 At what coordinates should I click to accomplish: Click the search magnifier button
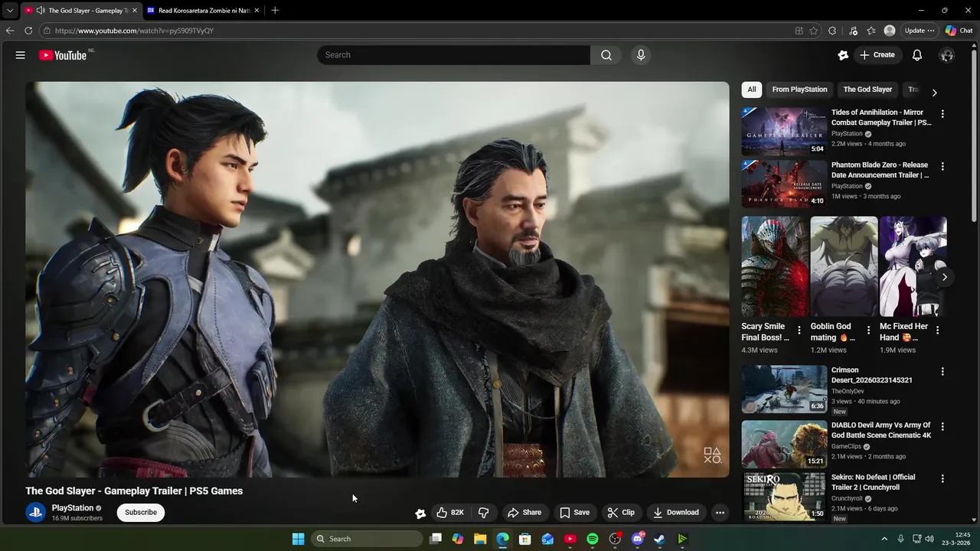pyautogui.click(x=606, y=55)
